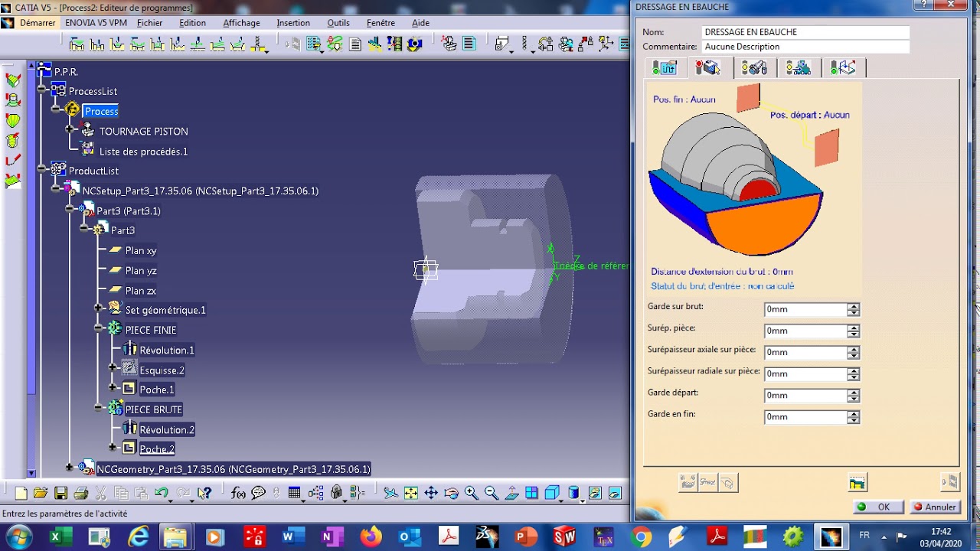The image size is (980, 551).
Task: Adjust Surépaisseur axiale sur pièce spinner
Action: click(x=854, y=352)
